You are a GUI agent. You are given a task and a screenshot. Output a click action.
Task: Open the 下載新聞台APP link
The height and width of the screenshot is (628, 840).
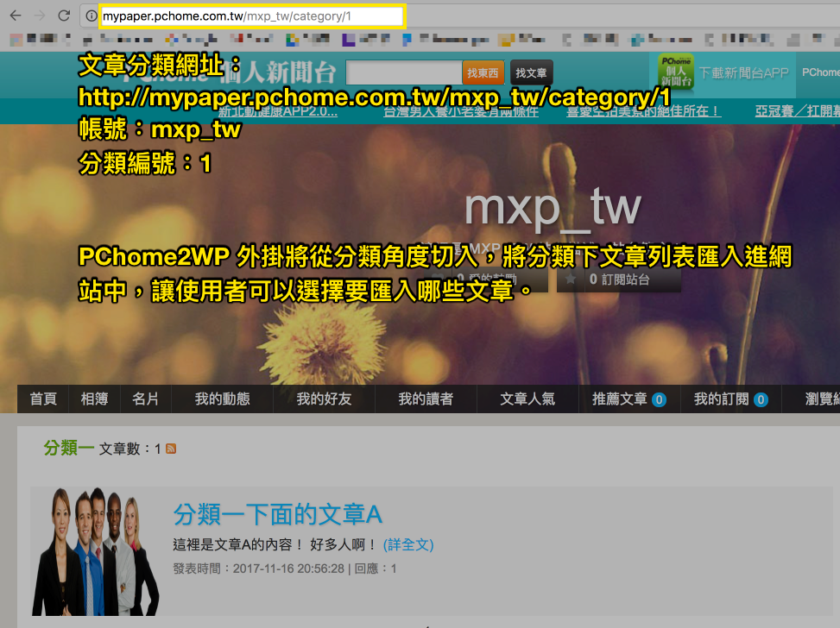pyautogui.click(x=743, y=72)
